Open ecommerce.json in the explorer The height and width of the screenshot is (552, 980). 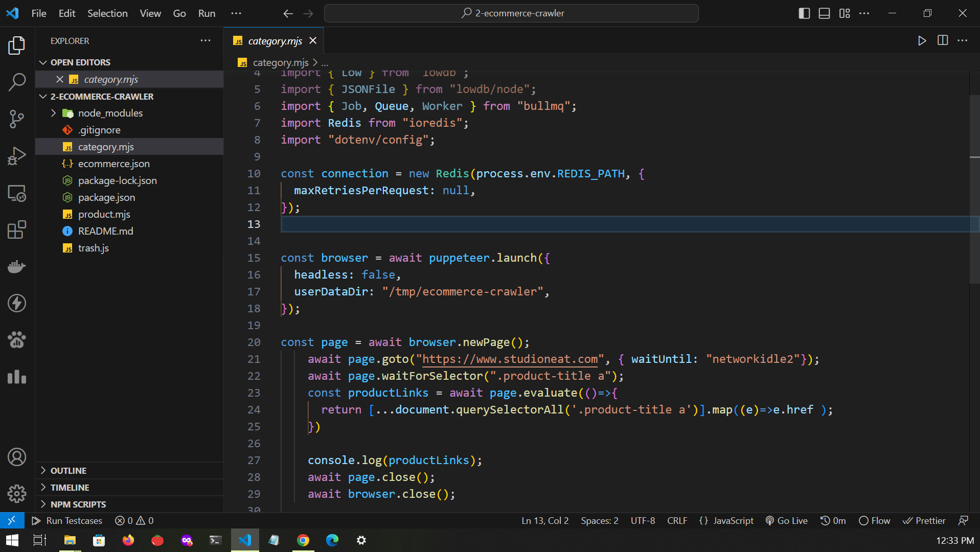(129, 164)
